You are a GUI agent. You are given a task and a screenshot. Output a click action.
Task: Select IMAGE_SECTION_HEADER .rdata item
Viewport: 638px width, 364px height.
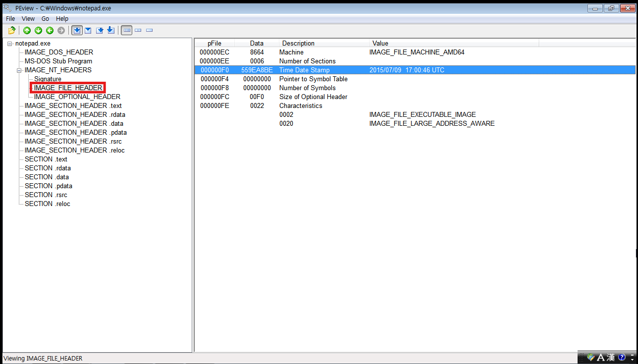75,114
